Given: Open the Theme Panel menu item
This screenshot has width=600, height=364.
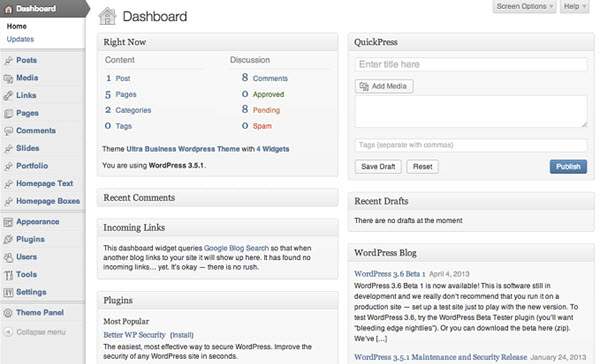Looking at the screenshot, I should 40,312.
